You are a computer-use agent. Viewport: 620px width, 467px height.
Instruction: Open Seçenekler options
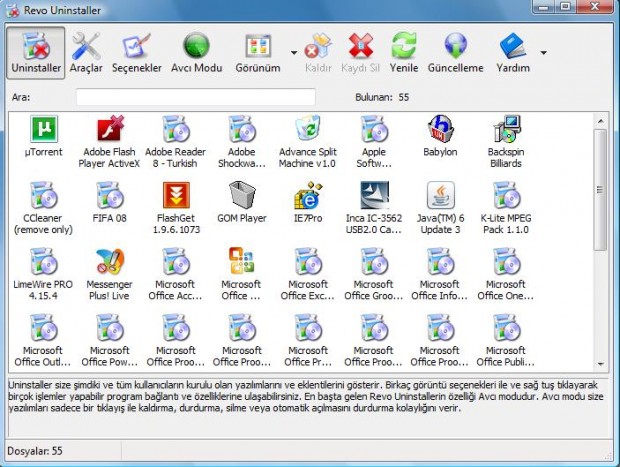(x=137, y=53)
